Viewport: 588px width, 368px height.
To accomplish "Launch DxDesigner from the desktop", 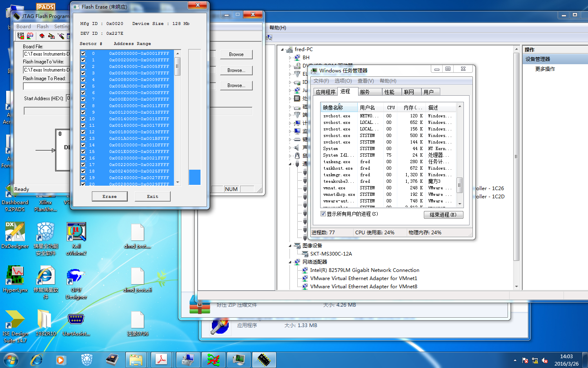I will [x=15, y=232].
